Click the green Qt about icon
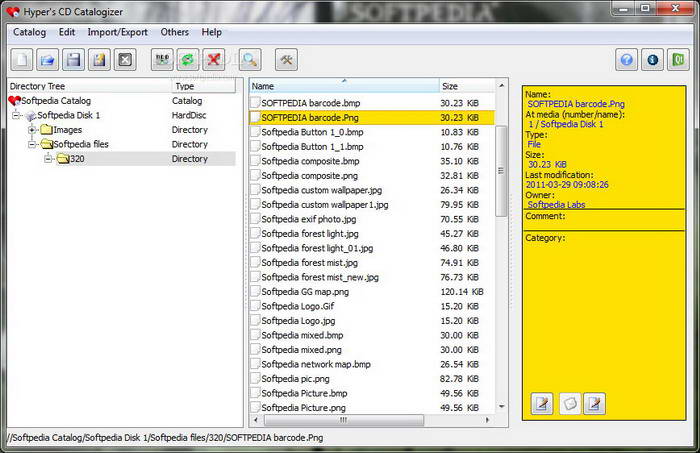 (679, 59)
